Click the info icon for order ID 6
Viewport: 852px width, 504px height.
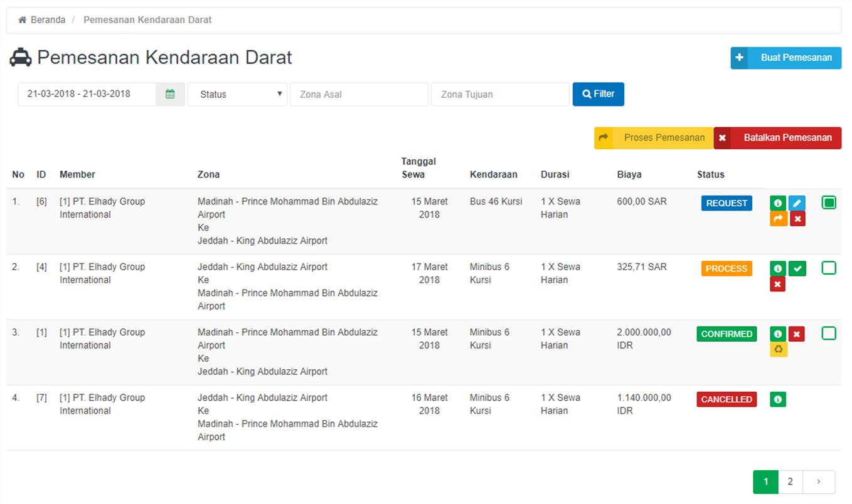pyautogui.click(x=777, y=203)
